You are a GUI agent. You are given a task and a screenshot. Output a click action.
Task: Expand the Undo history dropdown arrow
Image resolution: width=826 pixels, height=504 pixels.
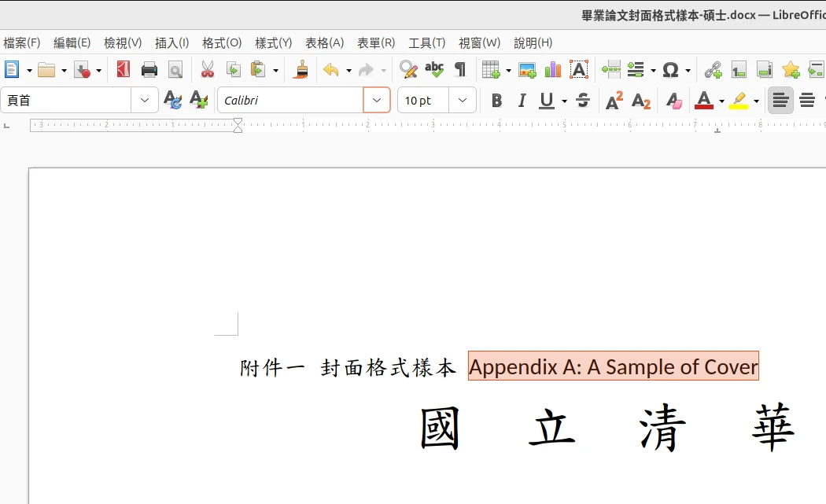(x=348, y=70)
